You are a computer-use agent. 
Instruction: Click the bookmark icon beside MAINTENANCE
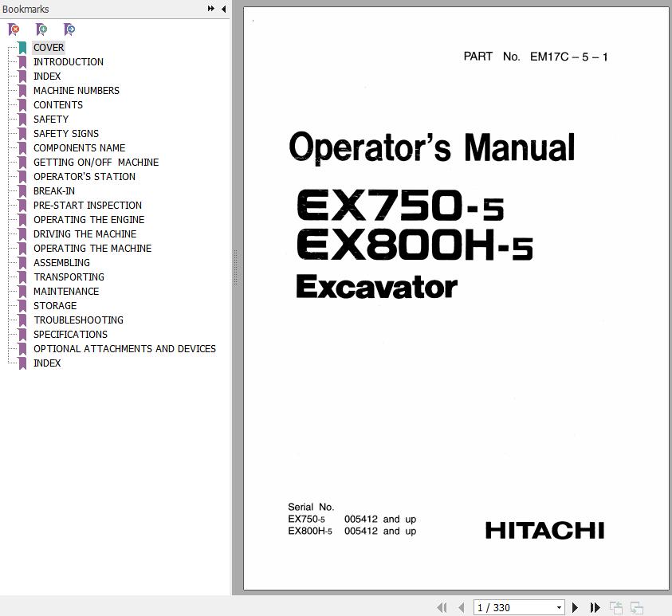[x=22, y=292]
